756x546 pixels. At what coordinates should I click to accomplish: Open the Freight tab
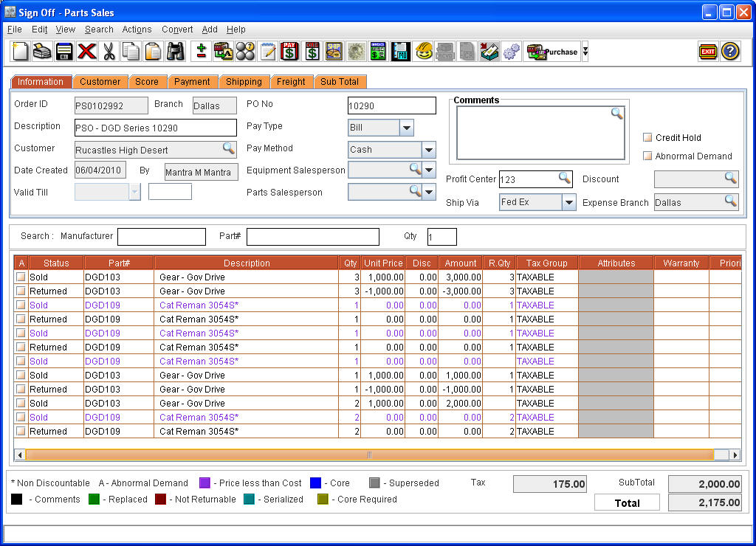tap(291, 82)
